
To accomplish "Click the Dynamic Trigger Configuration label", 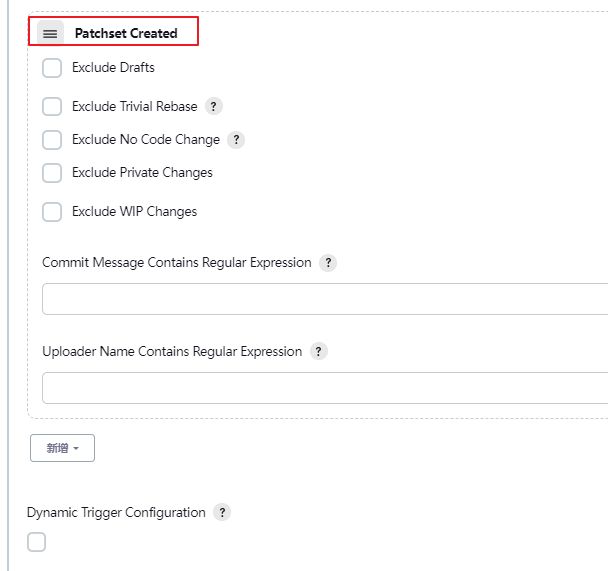I will tap(116, 512).
